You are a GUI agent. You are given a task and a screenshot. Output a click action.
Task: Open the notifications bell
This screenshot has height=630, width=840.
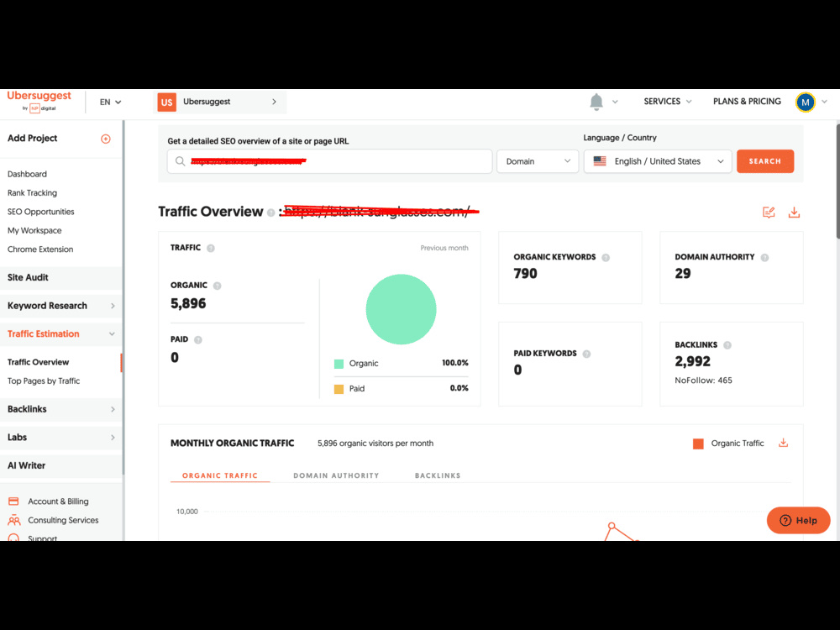[x=596, y=102]
